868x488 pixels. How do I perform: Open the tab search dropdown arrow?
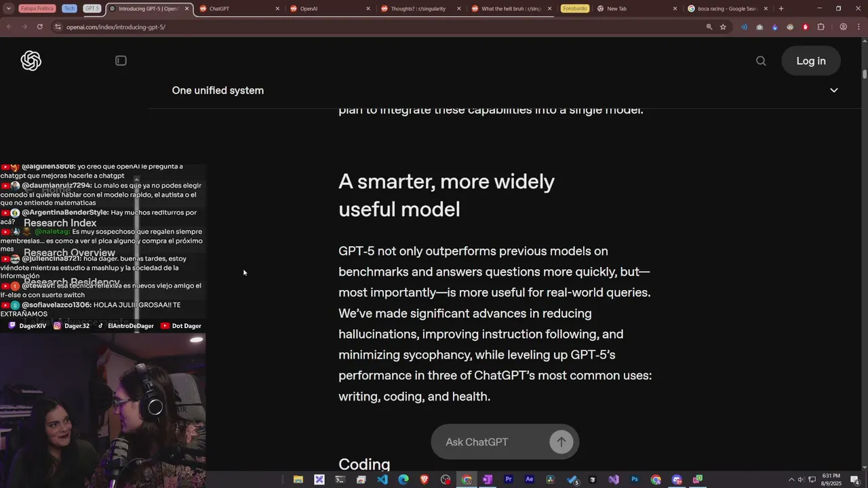point(9,9)
